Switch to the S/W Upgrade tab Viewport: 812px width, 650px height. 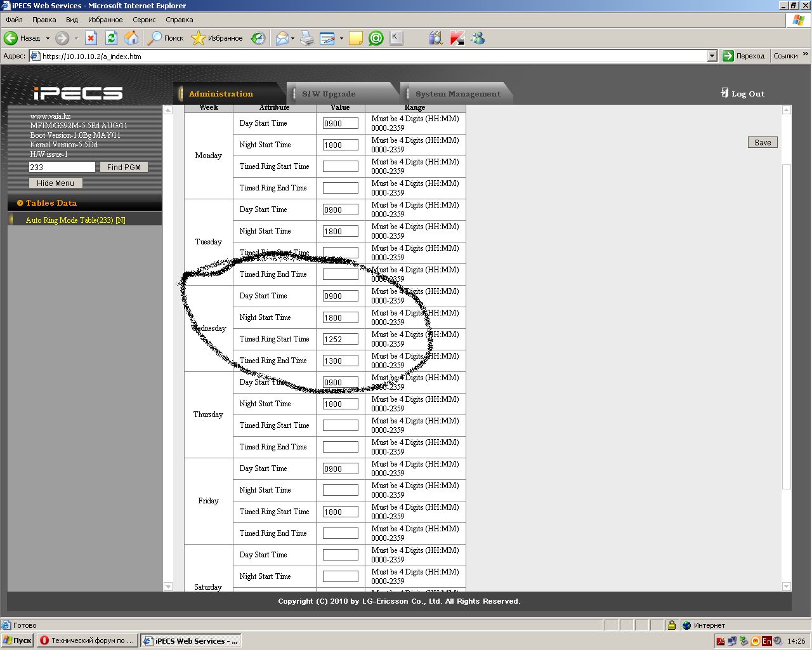(x=329, y=94)
